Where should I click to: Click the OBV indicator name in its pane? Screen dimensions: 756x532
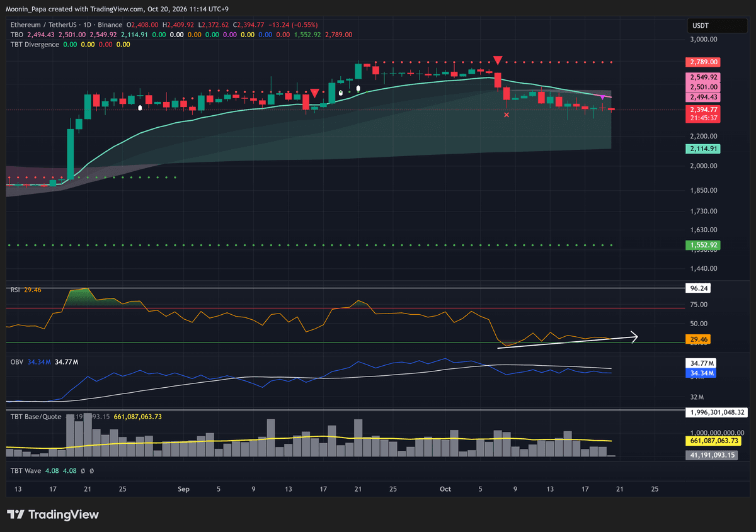point(16,362)
